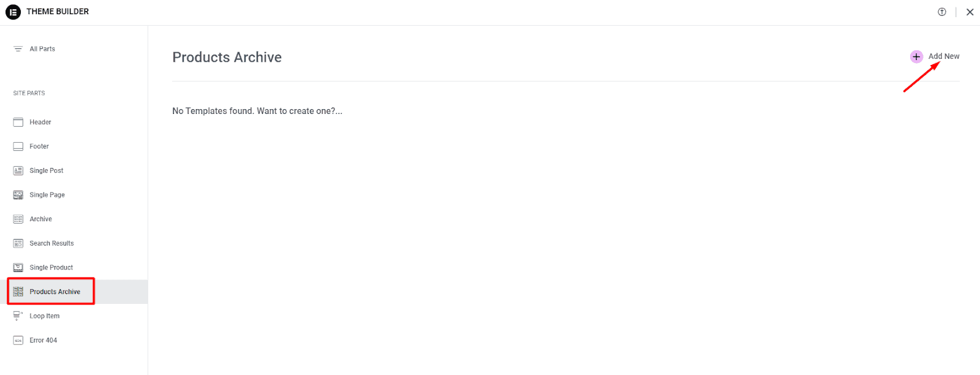Click the Header site part icon
Image resolution: width=980 pixels, height=375 pixels.
point(18,122)
